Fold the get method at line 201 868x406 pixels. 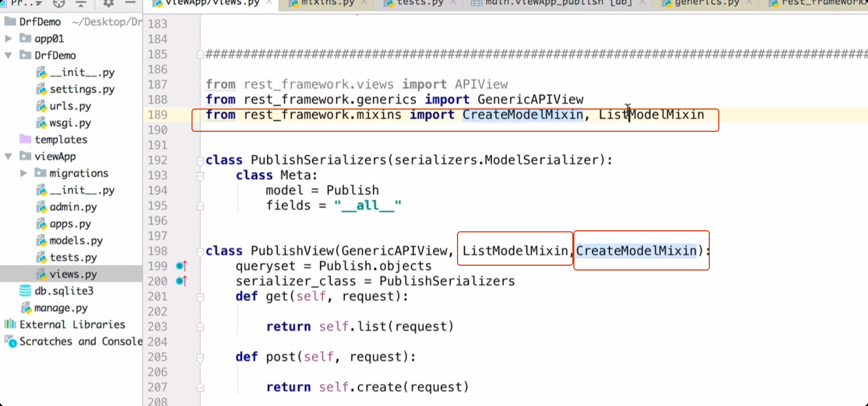click(x=200, y=297)
